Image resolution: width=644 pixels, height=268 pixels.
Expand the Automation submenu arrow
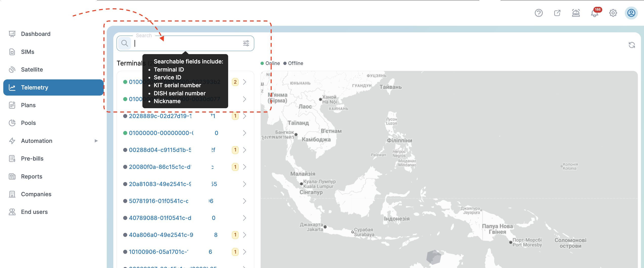96,141
